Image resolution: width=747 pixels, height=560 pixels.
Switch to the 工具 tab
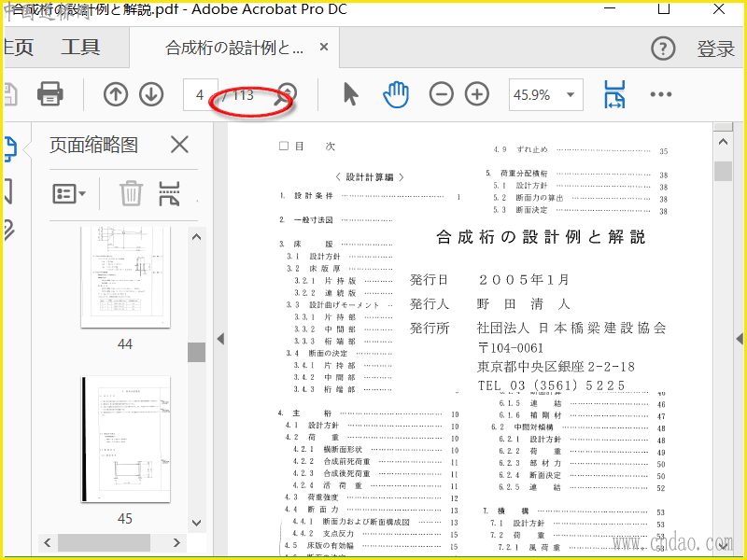tap(80, 48)
